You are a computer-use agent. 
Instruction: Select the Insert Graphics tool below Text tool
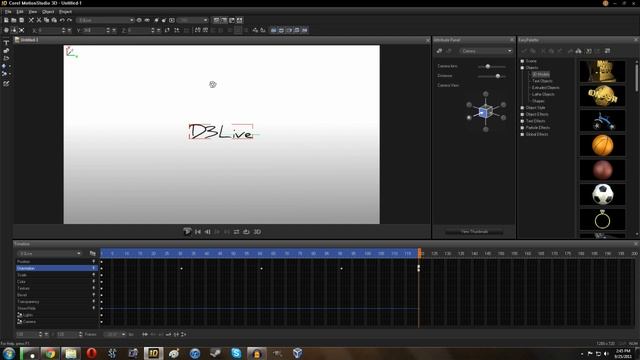[6, 51]
